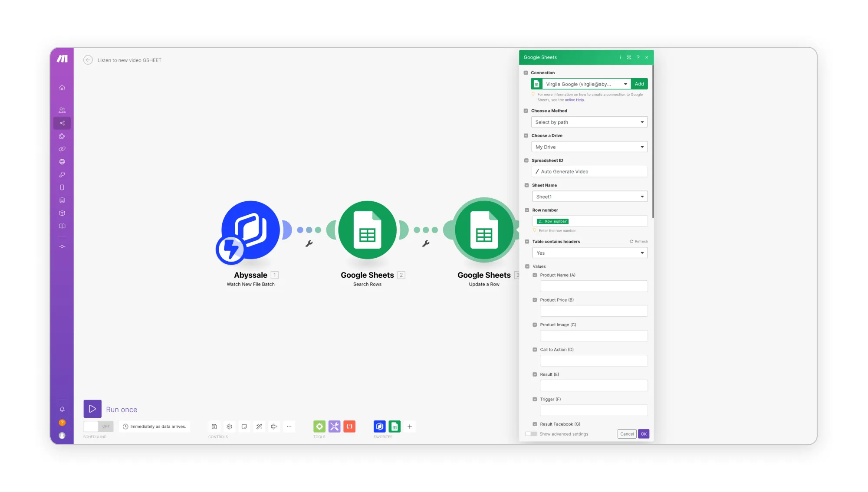The width and height of the screenshot is (868, 492).
Task: Toggle Show advanced settings switch
Action: 531,434
